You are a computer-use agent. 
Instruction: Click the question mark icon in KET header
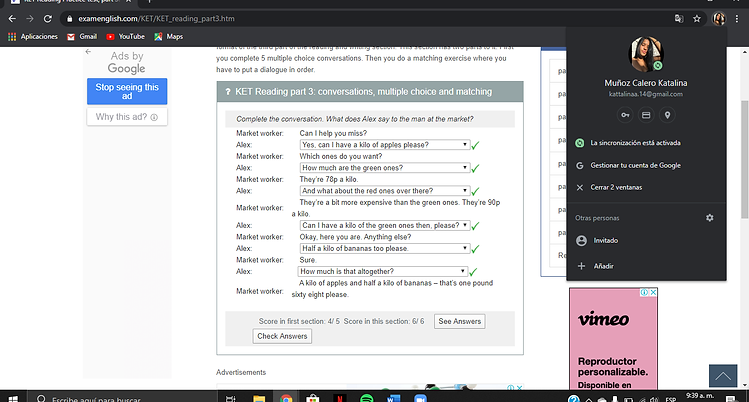(x=228, y=92)
